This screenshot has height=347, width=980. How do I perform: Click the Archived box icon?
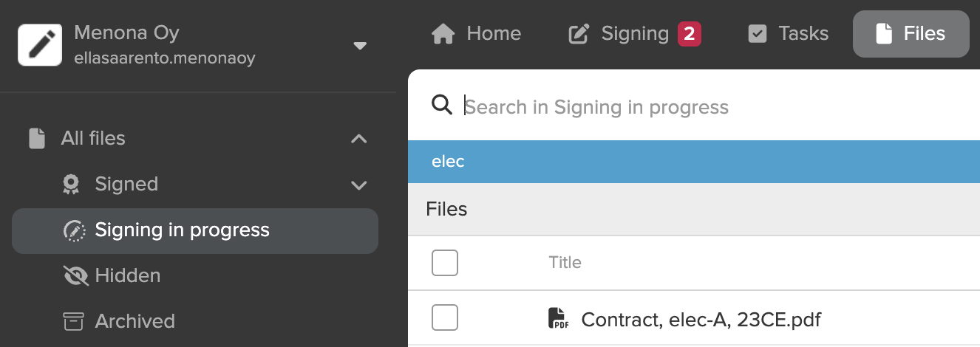(73, 321)
